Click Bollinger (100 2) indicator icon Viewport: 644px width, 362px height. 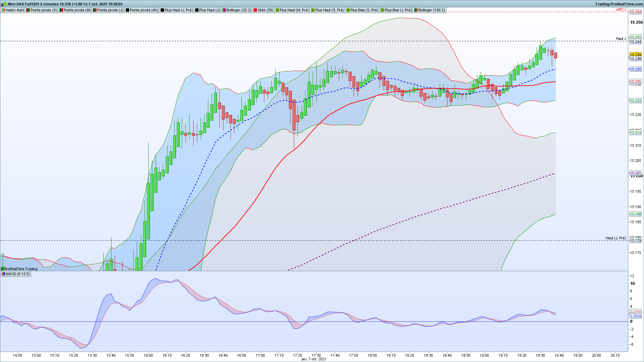[416, 10]
